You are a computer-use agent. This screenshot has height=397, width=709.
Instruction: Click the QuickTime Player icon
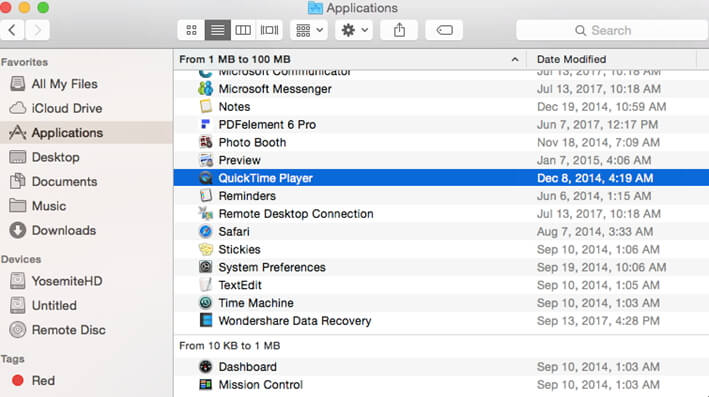[205, 178]
